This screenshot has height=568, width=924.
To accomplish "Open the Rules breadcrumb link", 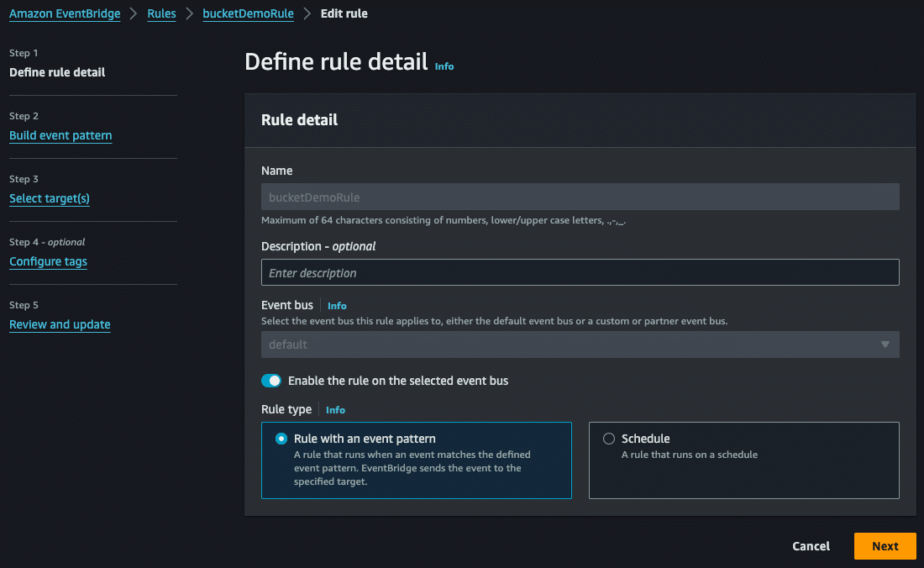I will click(x=161, y=13).
